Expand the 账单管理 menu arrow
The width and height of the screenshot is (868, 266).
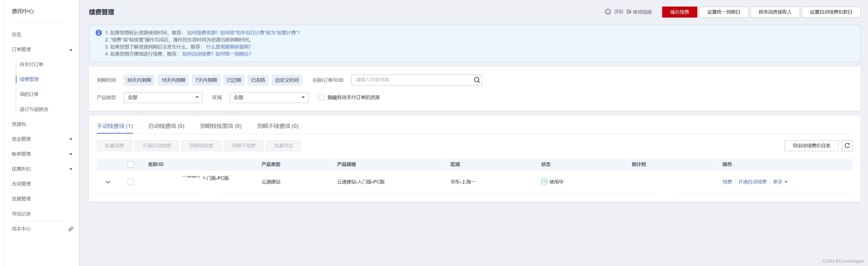pos(71,154)
